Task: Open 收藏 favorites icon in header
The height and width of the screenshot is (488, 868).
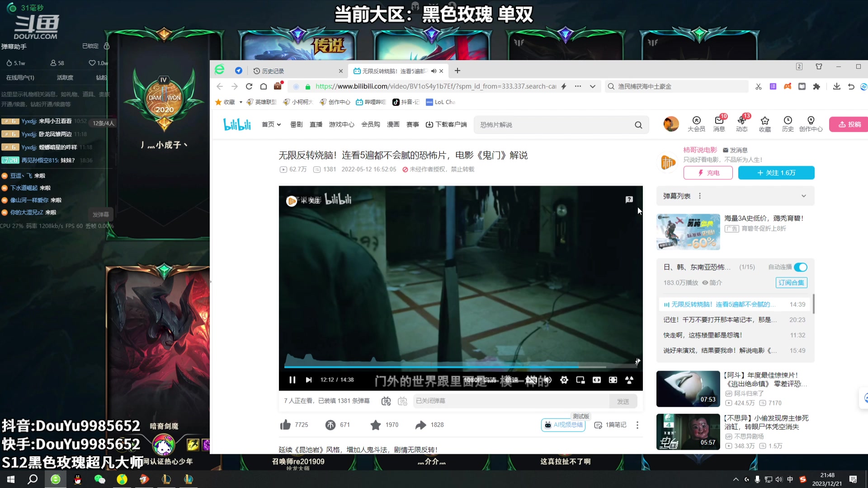Action: point(765,123)
